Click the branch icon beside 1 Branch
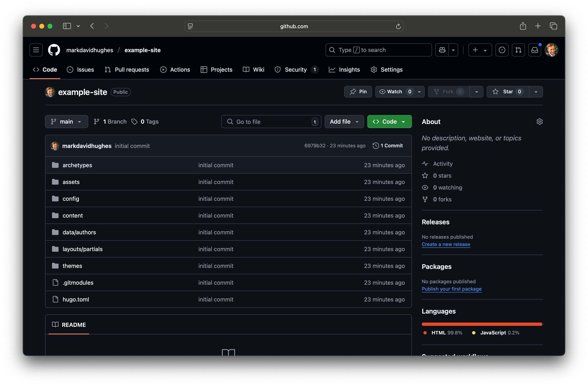588x386 pixels. [x=96, y=122]
